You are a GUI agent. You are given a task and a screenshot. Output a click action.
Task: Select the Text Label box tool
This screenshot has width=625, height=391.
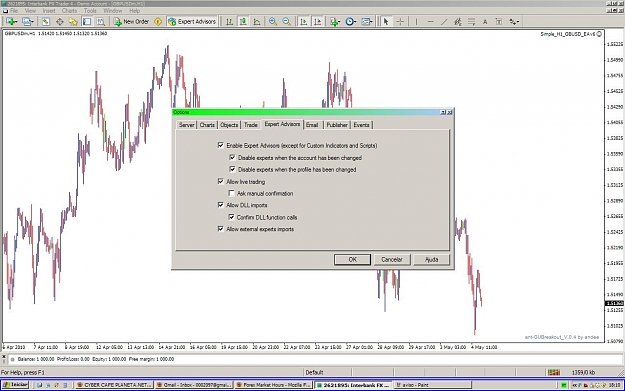(498, 22)
